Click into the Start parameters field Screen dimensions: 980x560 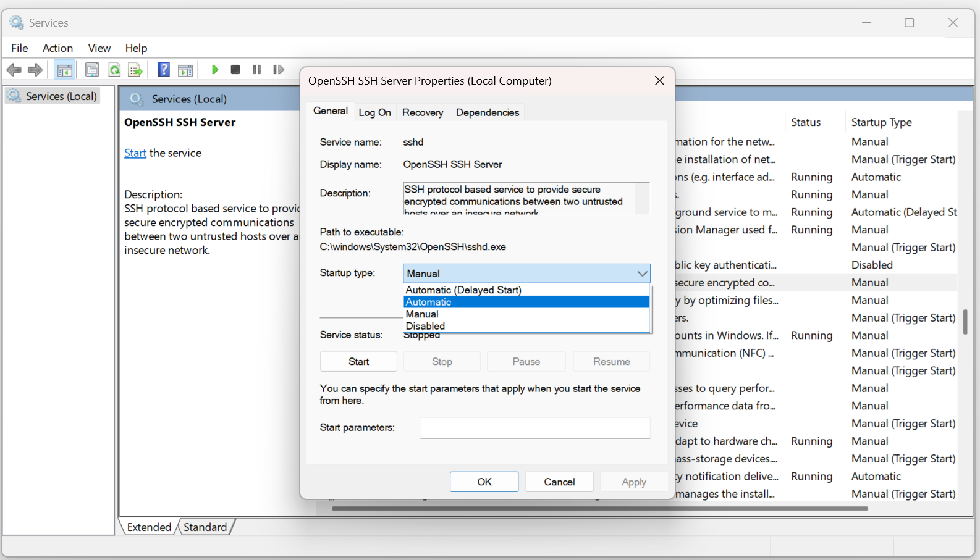click(x=535, y=428)
